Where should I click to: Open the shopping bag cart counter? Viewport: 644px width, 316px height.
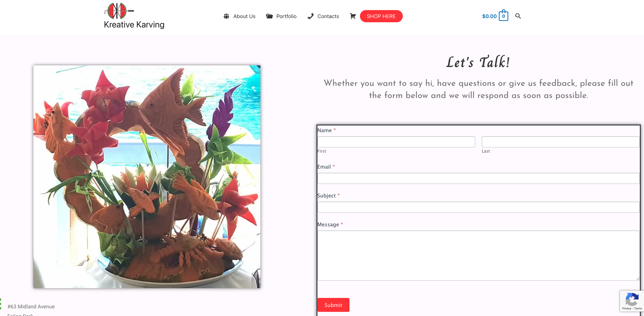503,16
